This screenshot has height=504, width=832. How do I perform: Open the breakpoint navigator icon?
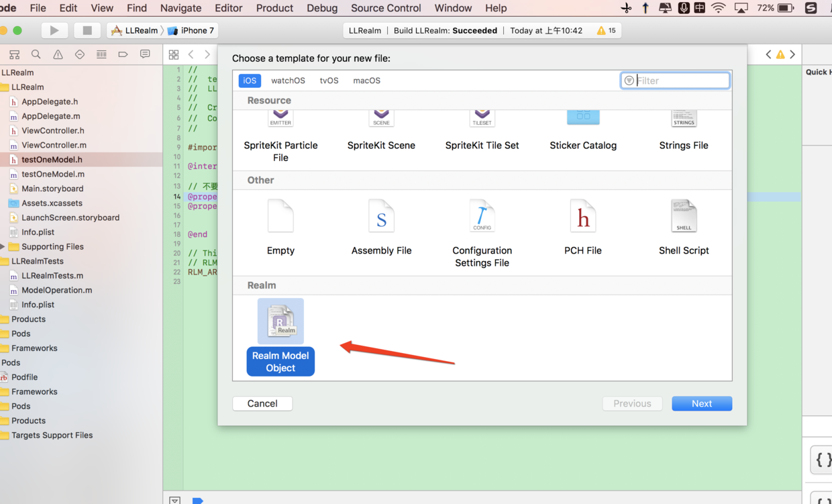point(123,54)
